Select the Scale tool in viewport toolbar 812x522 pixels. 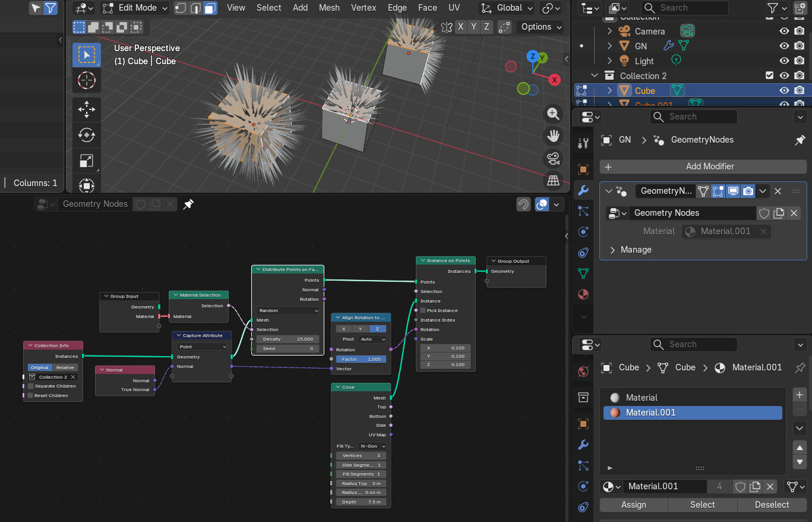[87, 161]
